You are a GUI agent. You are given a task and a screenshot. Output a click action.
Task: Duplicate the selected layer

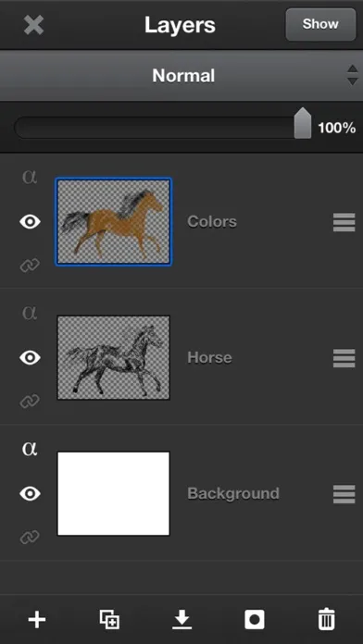pyautogui.click(x=110, y=619)
